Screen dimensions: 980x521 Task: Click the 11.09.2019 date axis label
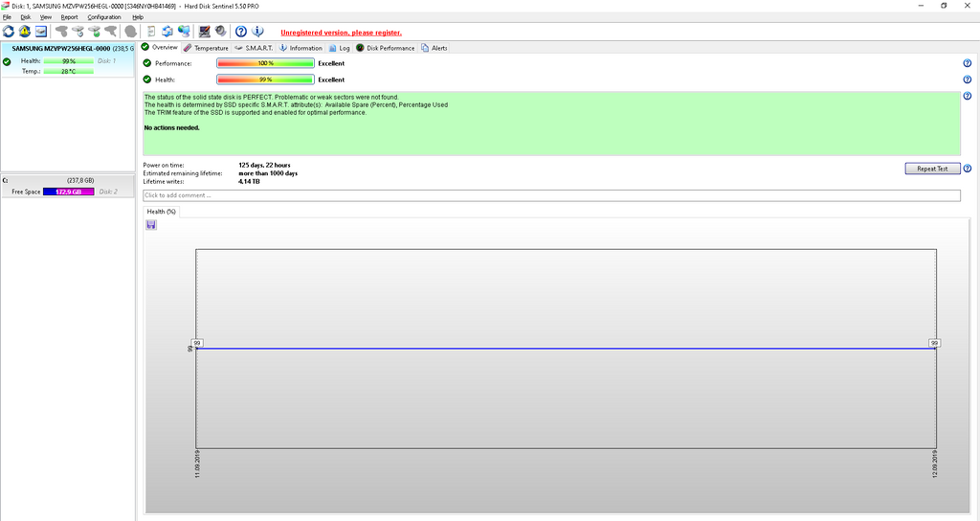click(197, 464)
